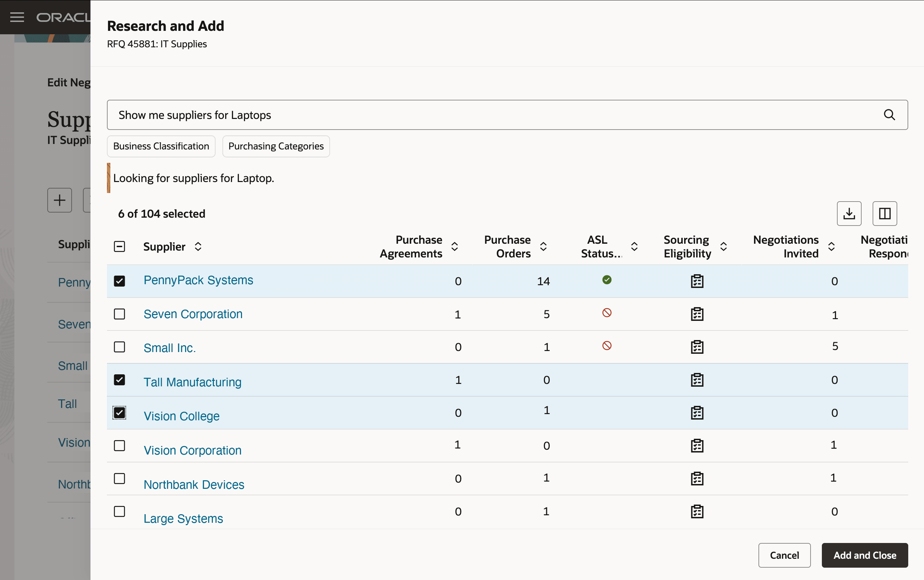924x580 pixels.
Task: Open the Tall Manufacturing supplier link
Action: 192,382
